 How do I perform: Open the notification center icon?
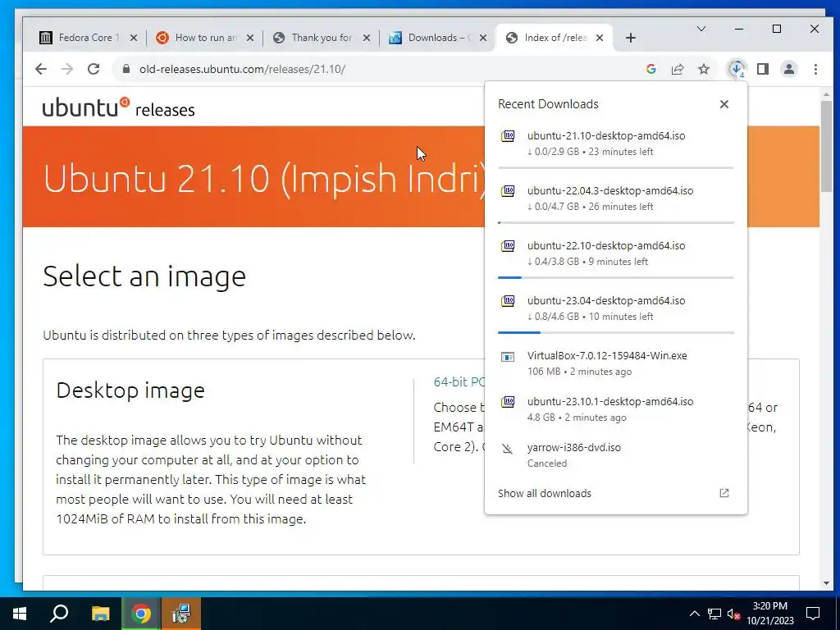[813, 614]
